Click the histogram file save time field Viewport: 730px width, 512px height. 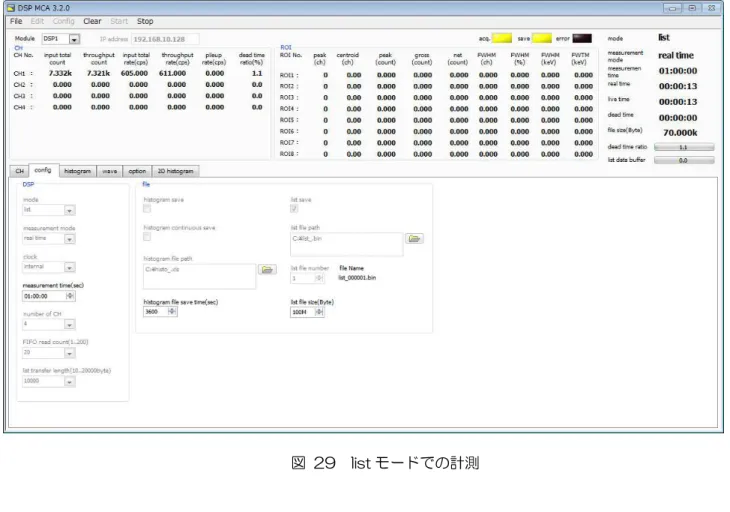point(155,311)
